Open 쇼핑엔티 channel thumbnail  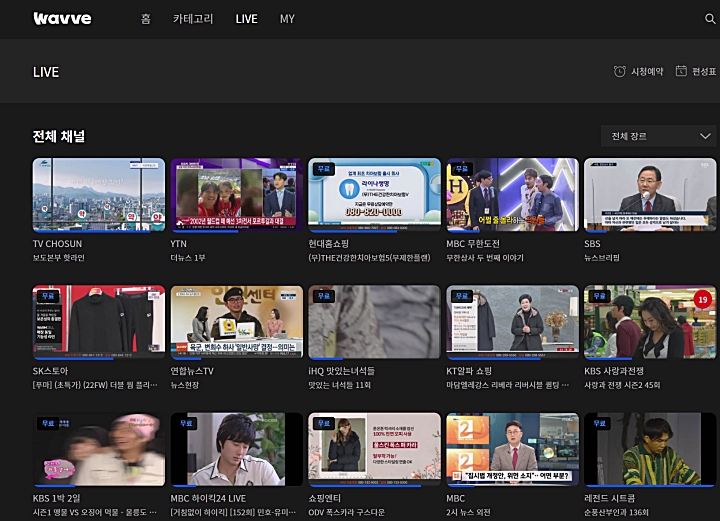click(374, 449)
